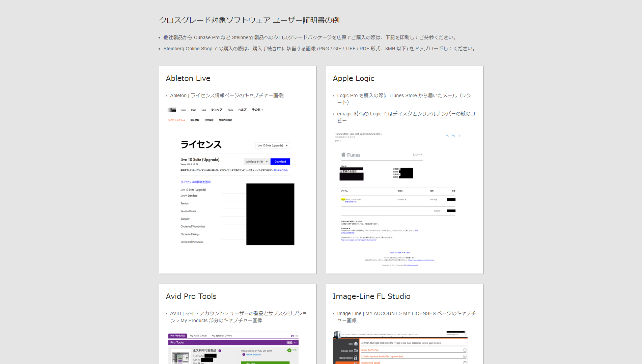Click Plan expires on Nov 29, 2019 text
The width and height of the screenshot is (642, 364).
click(256, 351)
